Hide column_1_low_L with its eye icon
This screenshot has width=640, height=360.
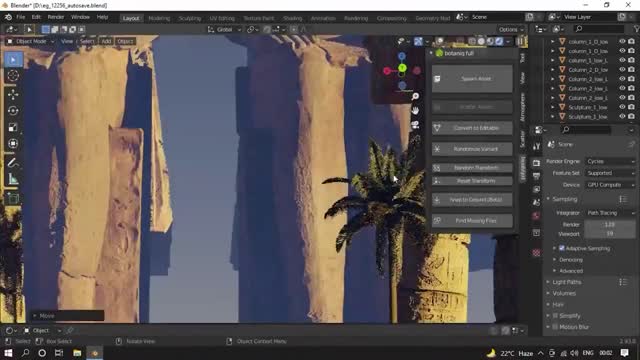point(622,60)
